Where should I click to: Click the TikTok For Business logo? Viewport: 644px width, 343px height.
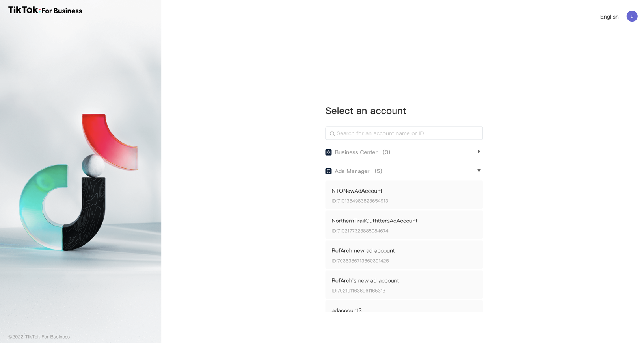(x=45, y=10)
